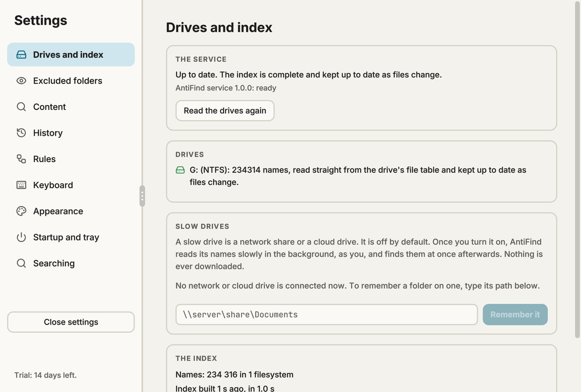The height and width of the screenshot is (392, 581).
Task: Click the Drives and index drive icon
Action: pyautogui.click(x=21, y=55)
